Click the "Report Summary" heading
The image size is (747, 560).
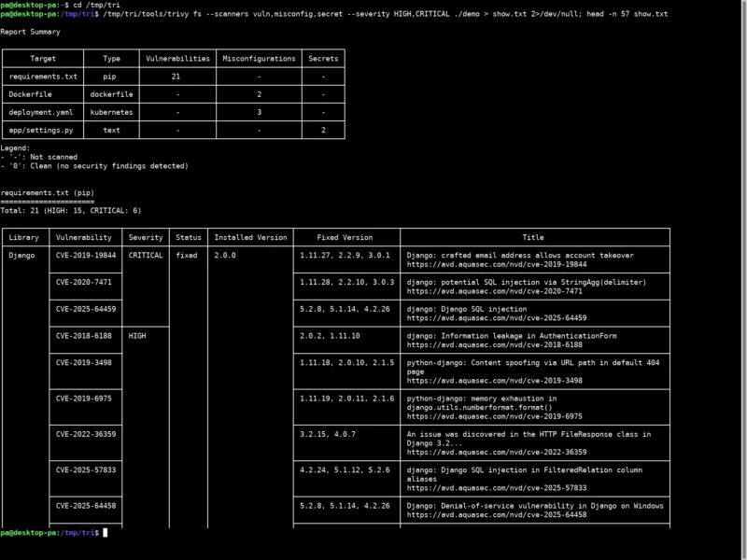(x=30, y=32)
